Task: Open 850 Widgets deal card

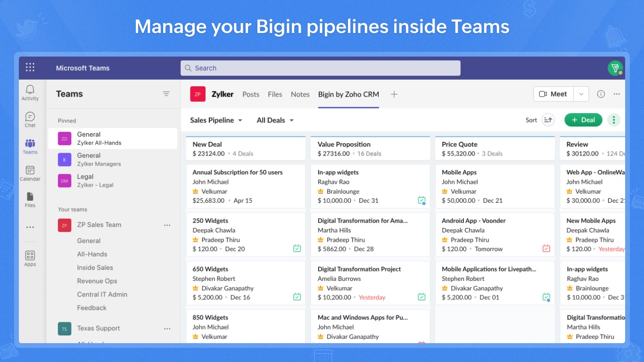Action: (x=246, y=326)
